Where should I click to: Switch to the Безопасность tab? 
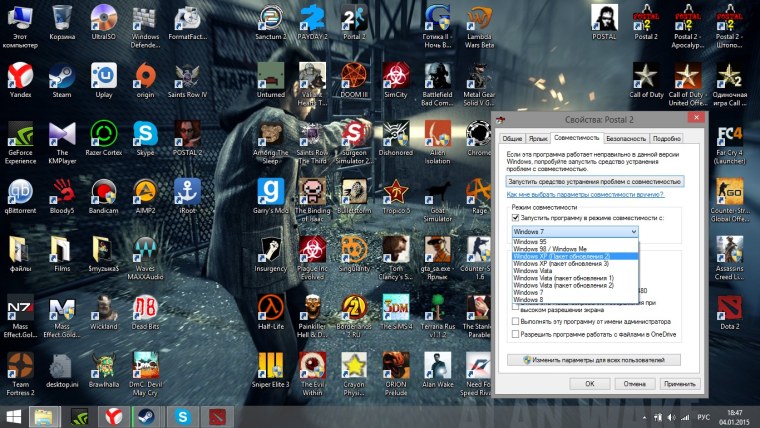(626, 138)
